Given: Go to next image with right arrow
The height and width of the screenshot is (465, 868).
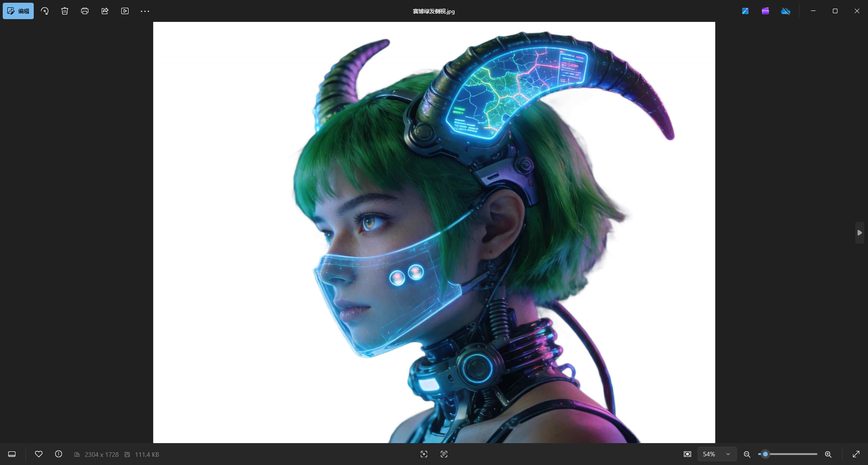Looking at the screenshot, I should coord(859,233).
